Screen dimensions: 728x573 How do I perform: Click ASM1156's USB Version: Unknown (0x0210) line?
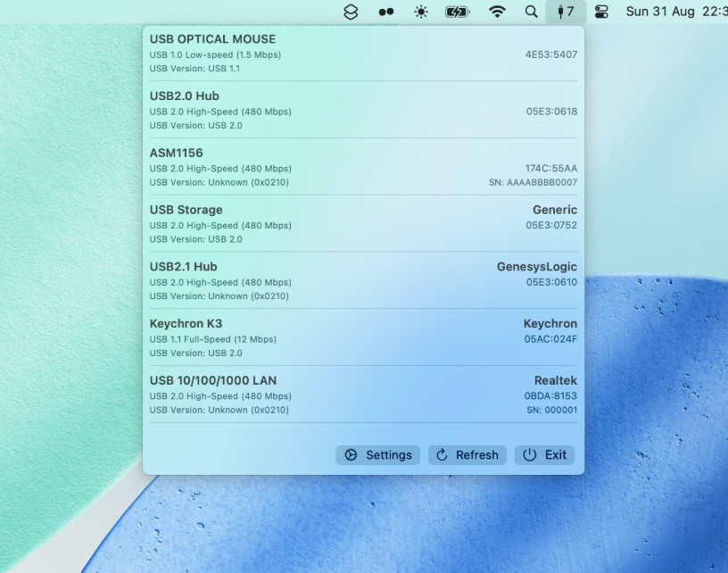click(x=219, y=182)
